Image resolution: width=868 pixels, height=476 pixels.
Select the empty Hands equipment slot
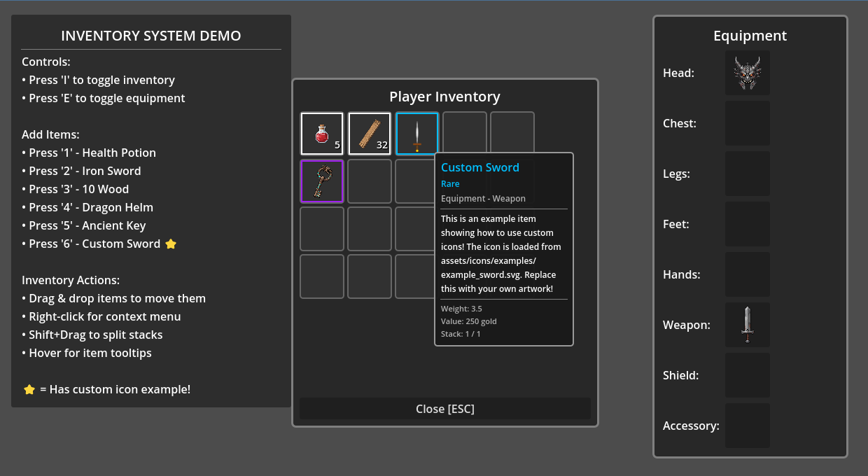747,274
